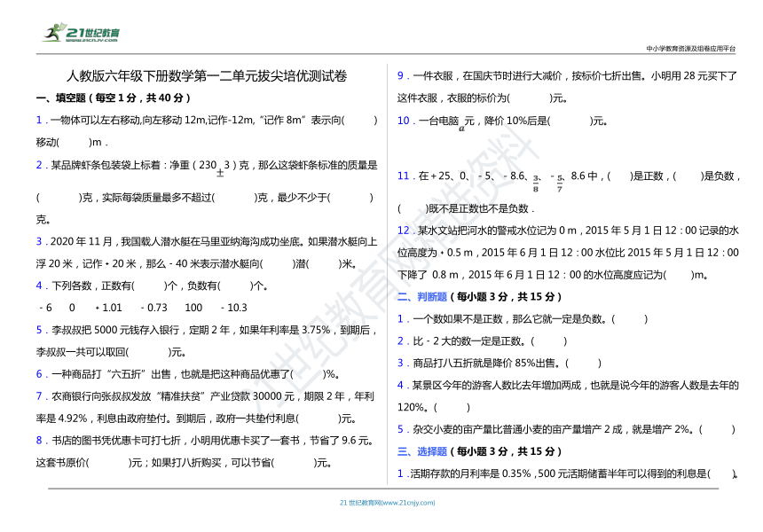The height and width of the screenshot is (532, 763).
Task: Click the number -0.73 in the list
Action: click(153, 308)
